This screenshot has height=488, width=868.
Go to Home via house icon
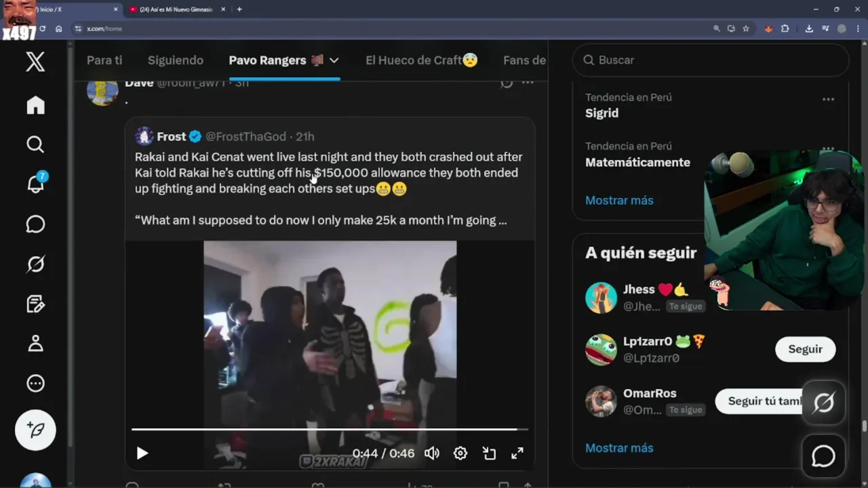click(35, 105)
